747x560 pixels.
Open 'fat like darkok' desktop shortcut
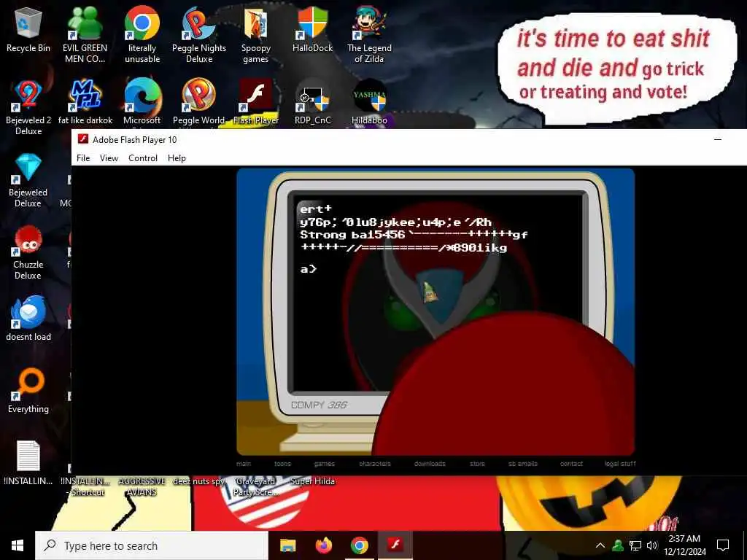[x=85, y=102]
